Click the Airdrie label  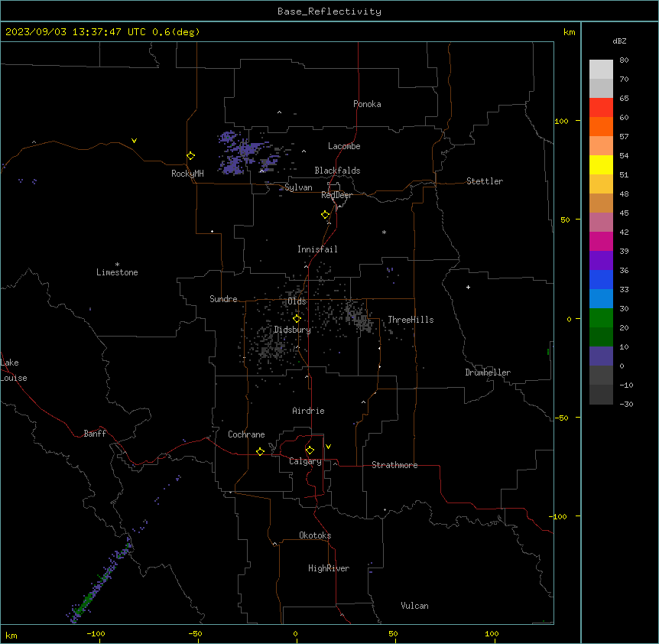[309, 411]
